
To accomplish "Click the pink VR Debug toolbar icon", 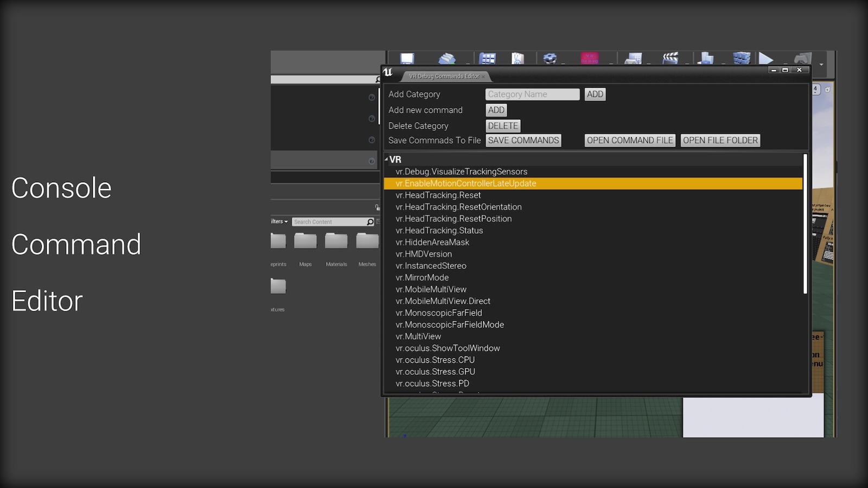I will tap(589, 58).
